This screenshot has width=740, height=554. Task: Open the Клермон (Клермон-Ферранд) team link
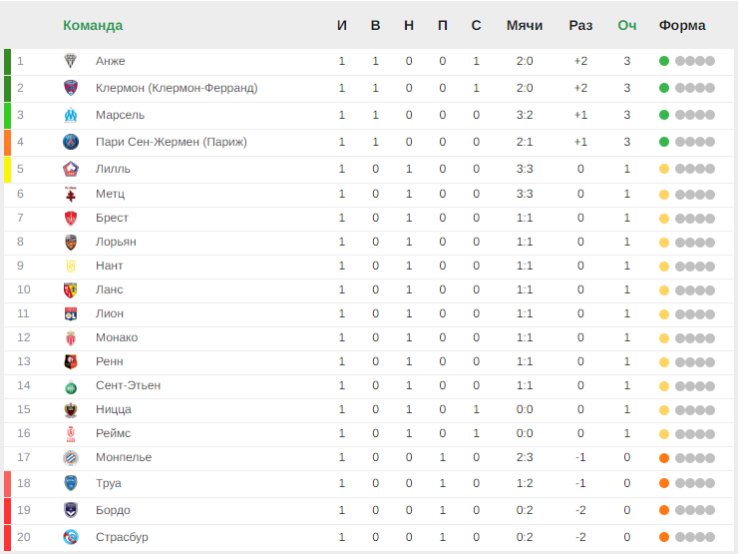click(177, 88)
